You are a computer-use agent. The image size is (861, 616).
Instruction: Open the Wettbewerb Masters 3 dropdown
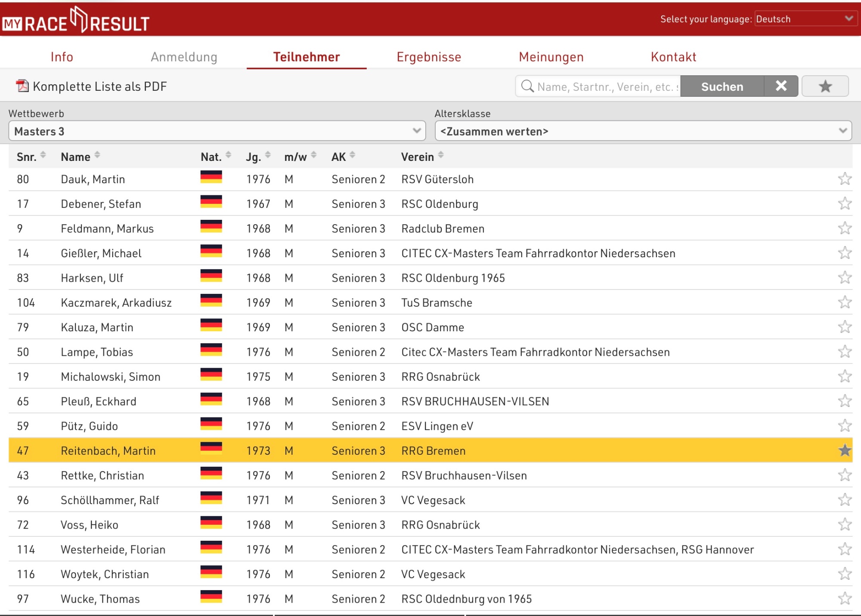pos(217,131)
